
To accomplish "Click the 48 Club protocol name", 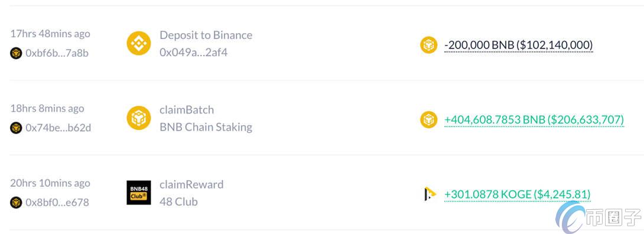I will click(178, 202).
